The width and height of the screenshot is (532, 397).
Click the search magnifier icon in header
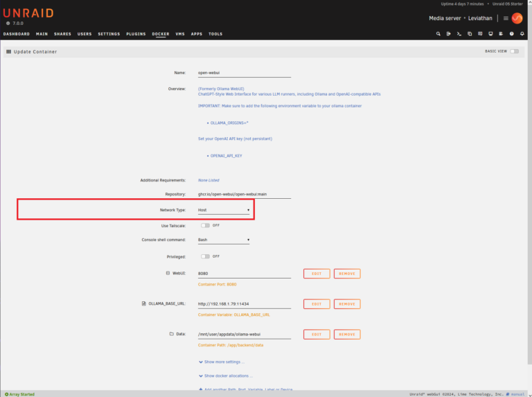438,33
